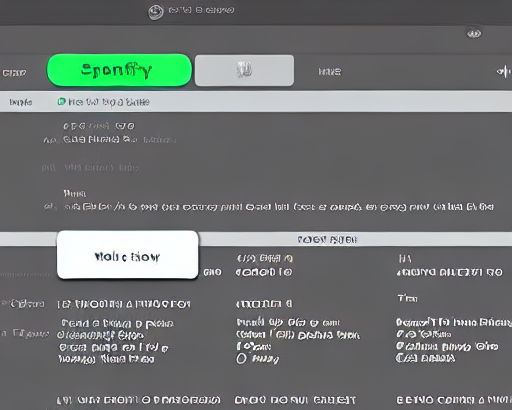
Task: Select the hollow circle radio option
Action: click(241, 359)
